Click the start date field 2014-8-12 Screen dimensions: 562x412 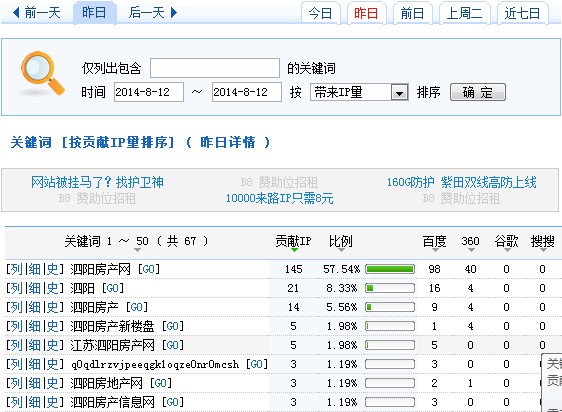[x=149, y=92]
